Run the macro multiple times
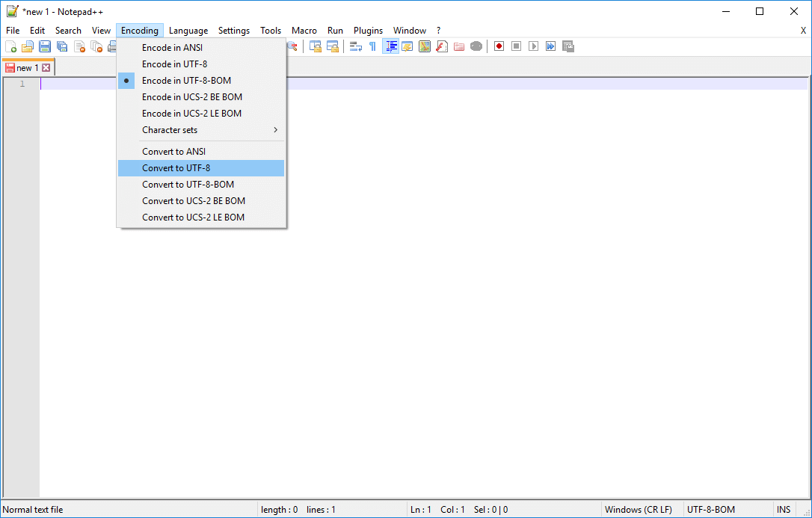Screen dimensions: 812x518 [x=551, y=46]
